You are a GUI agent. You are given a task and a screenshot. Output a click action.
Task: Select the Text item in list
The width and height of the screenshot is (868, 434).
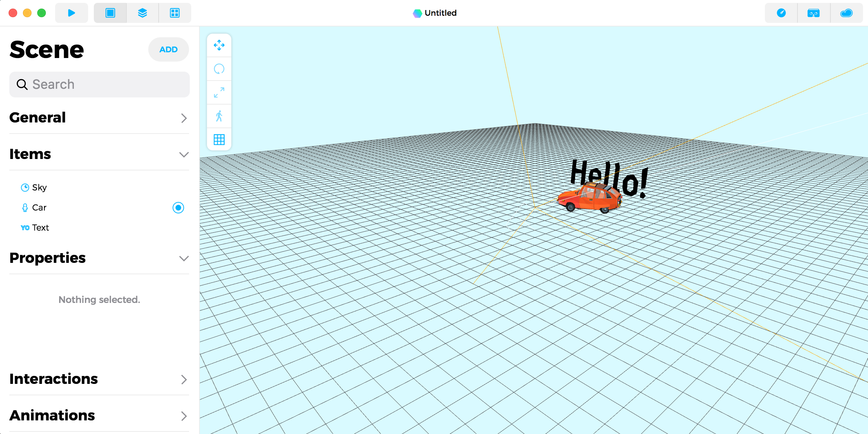click(x=40, y=228)
